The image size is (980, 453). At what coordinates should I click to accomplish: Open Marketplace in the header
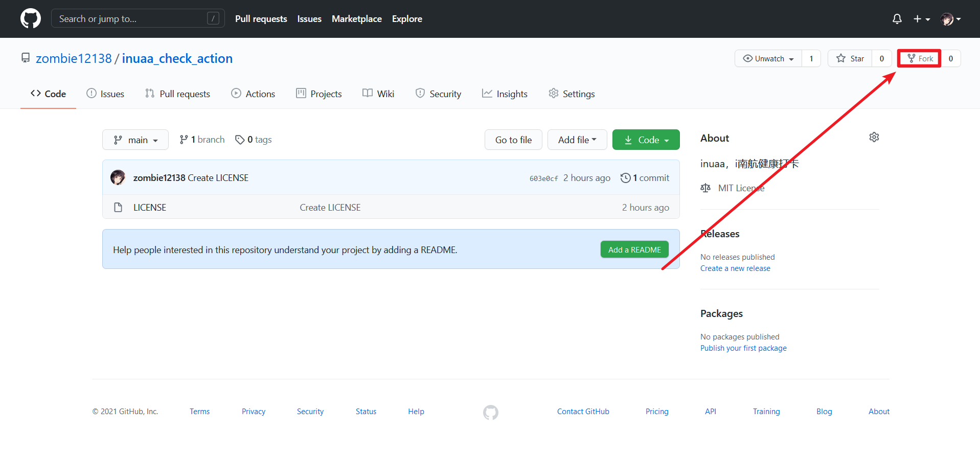tap(357, 19)
